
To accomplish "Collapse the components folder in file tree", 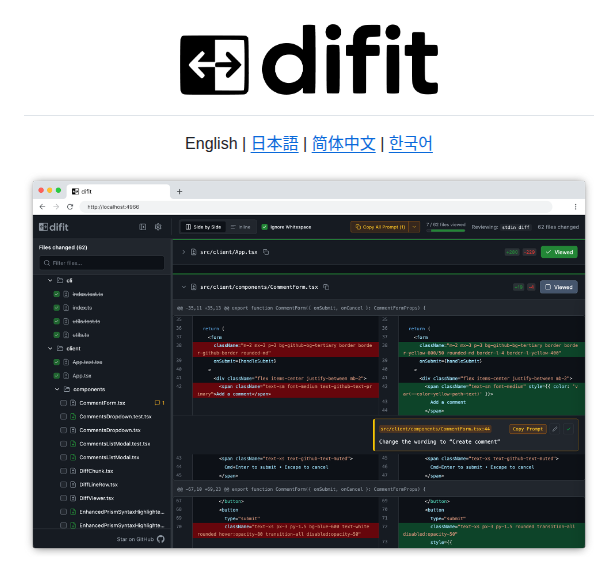I will (57, 389).
